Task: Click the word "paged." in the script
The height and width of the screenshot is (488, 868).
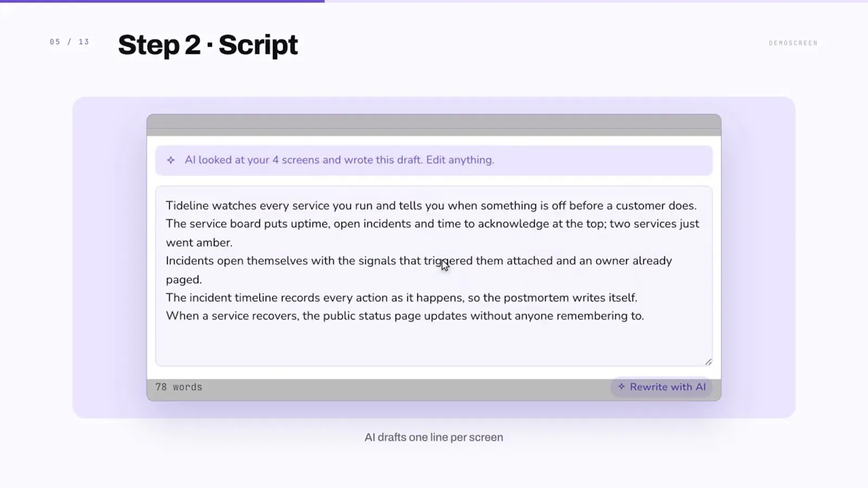Action: pyautogui.click(x=184, y=280)
